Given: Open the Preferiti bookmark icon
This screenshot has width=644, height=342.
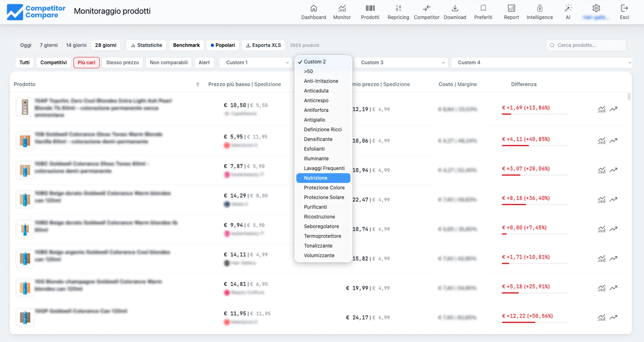Looking at the screenshot, I should pyautogui.click(x=483, y=8).
